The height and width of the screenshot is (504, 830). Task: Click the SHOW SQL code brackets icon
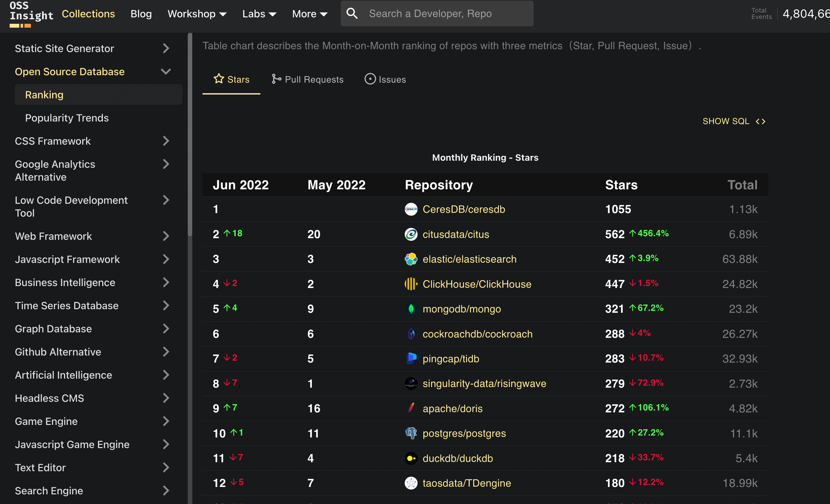click(x=760, y=121)
